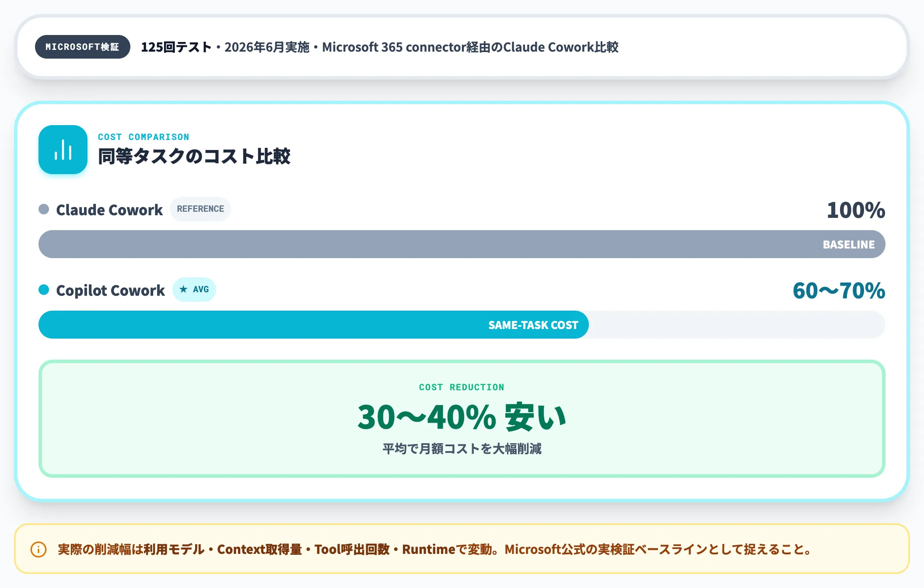Click the 'COST COMPARISON' label
Image resolution: width=924 pixels, height=588 pixels.
pos(143,137)
